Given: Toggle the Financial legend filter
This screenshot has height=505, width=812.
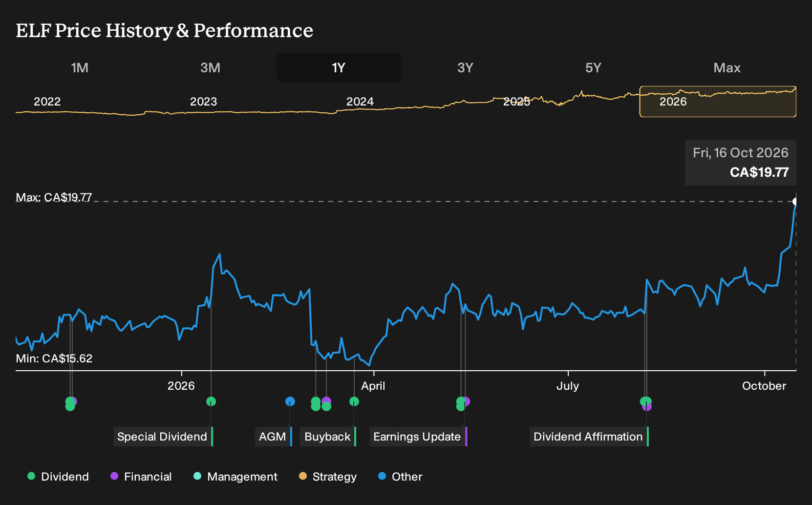Looking at the screenshot, I should point(141,477).
